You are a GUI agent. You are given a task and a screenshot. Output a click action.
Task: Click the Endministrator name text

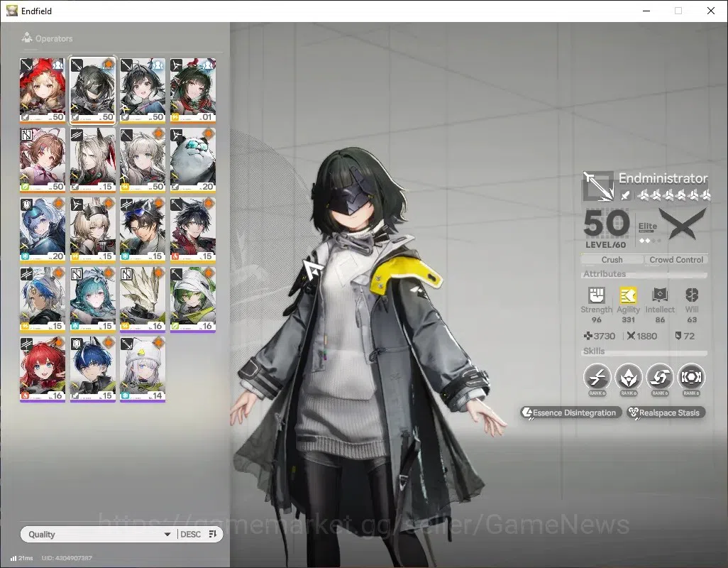(x=663, y=178)
